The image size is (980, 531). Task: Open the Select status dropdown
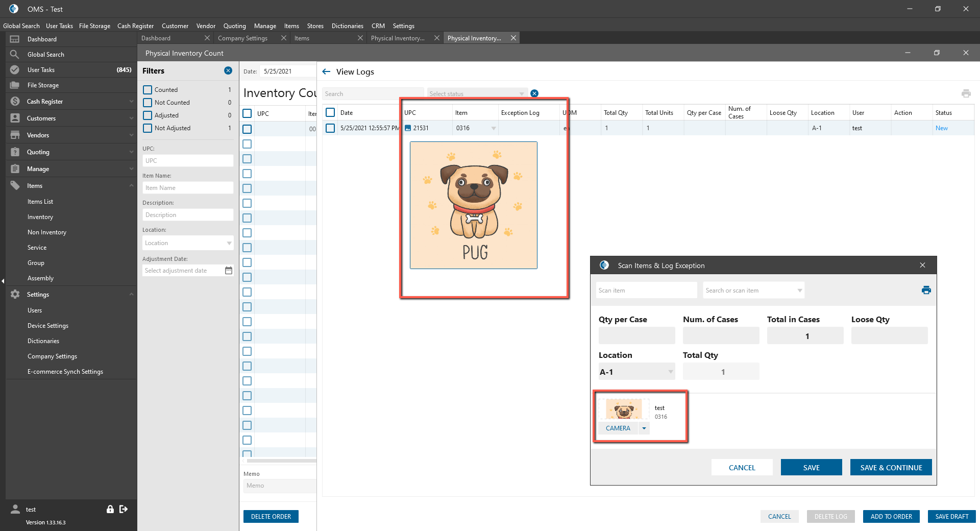pos(522,94)
